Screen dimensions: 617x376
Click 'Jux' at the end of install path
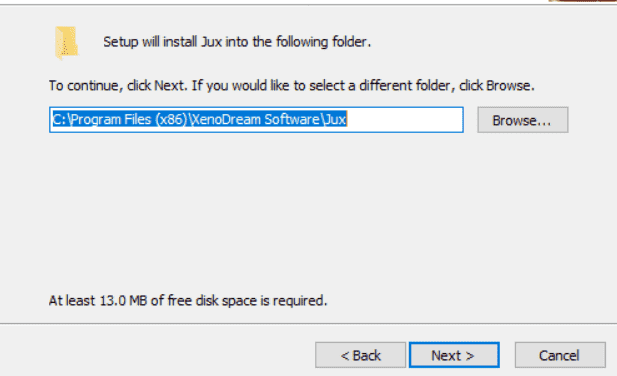tap(335, 119)
